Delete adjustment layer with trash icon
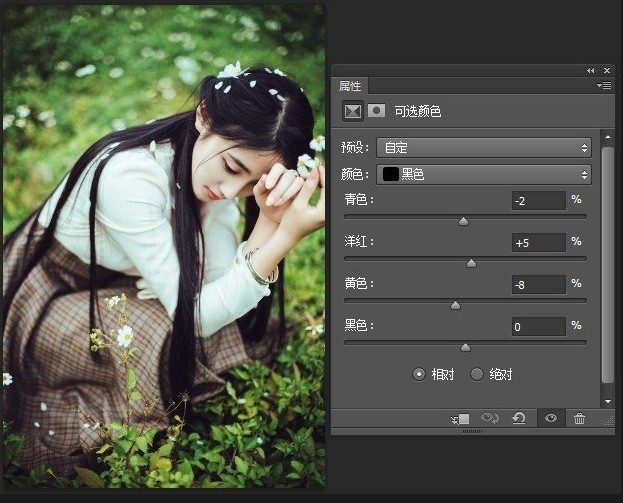623x503 pixels. point(579,419)
